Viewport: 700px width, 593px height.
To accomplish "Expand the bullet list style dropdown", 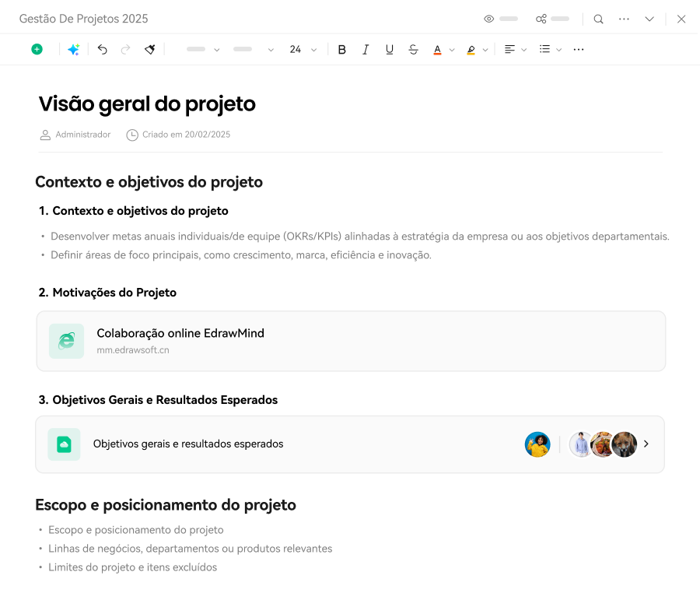I will pyautogui.click(x=558, y=50).
